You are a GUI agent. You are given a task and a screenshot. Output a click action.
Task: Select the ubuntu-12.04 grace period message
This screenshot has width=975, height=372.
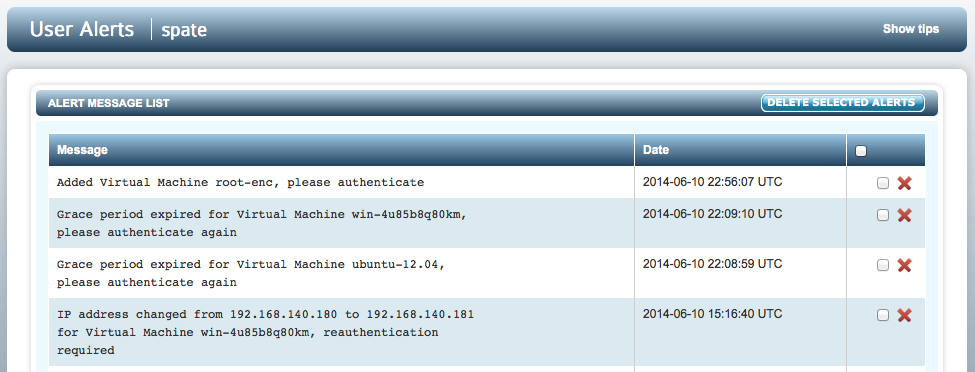tap(251, 273)
